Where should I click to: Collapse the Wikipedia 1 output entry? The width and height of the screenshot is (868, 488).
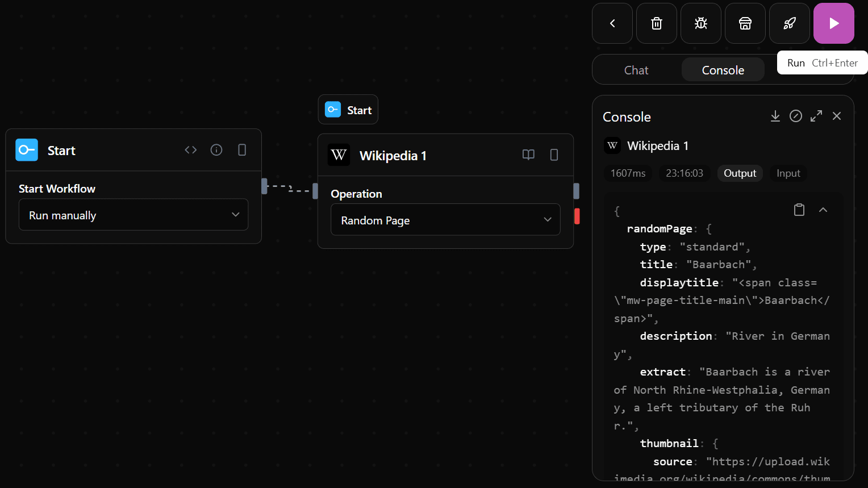[x=823, y=210]
